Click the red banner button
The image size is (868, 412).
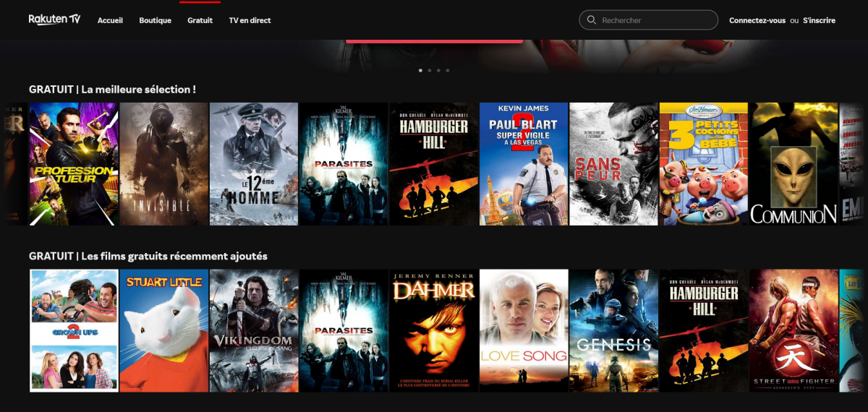point(434,40)
